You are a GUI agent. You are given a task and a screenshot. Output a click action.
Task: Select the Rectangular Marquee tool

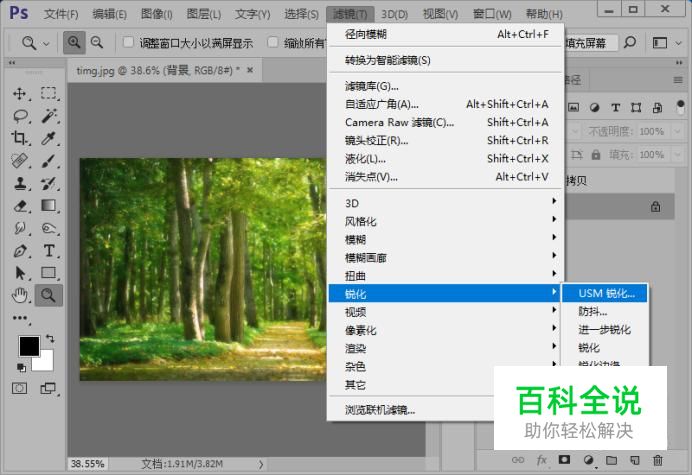tap(49, 94)
